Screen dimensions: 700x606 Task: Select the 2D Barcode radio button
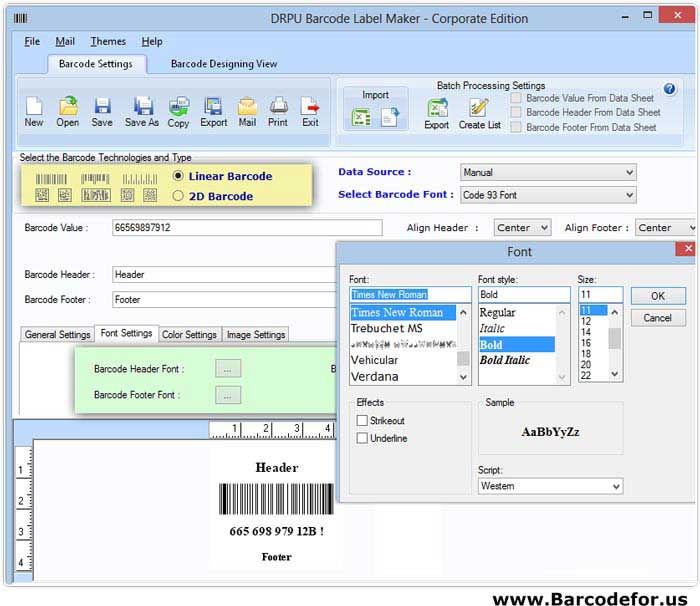pos(178,196)
